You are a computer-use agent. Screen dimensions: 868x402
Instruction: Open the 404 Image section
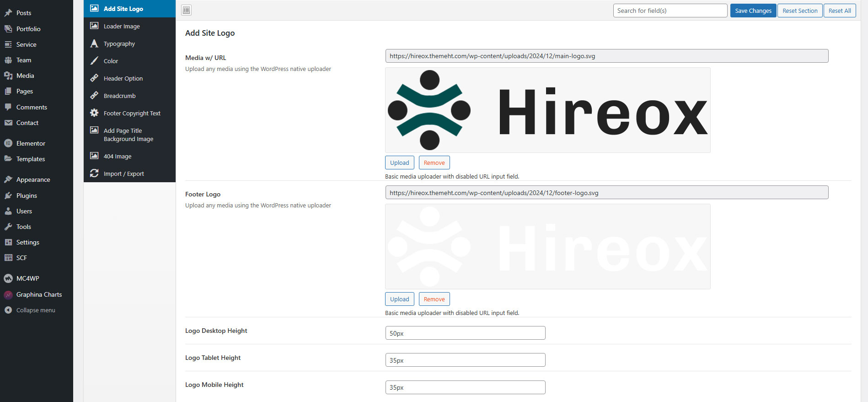(129, 156)
